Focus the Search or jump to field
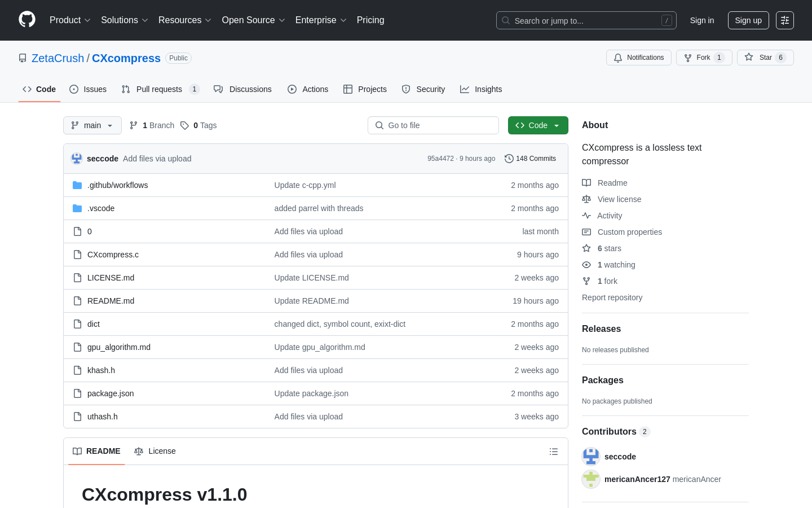The width and height of the screenshot is (812, 508). tap(586, 20)
